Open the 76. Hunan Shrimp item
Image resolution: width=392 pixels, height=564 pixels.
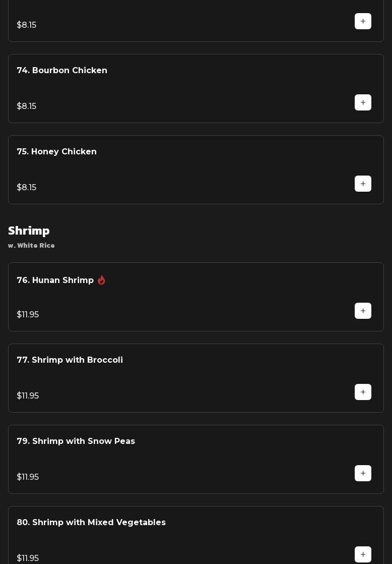(x=55, y=280)
